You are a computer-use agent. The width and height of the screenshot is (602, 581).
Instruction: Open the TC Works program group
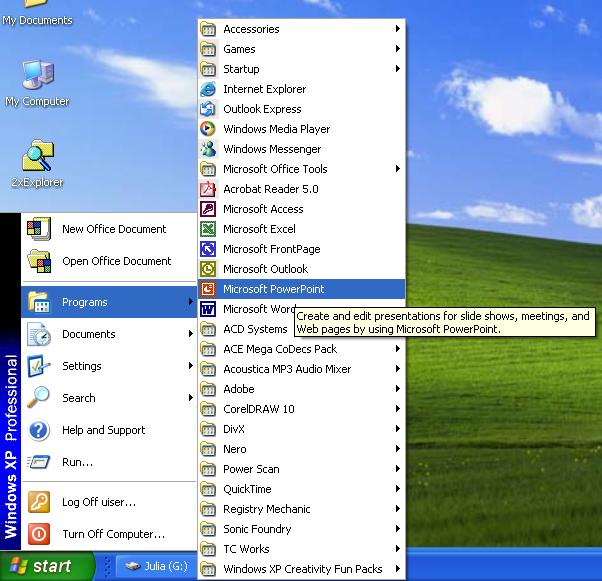coord(301,549)
